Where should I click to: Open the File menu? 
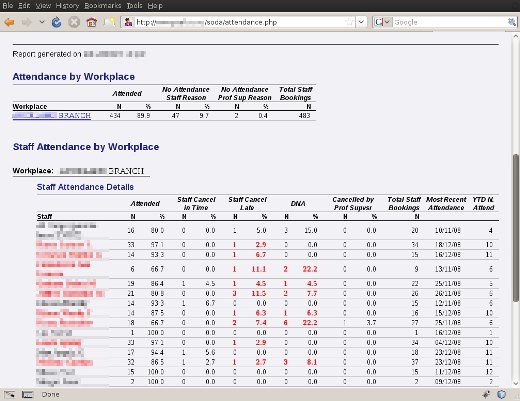click(8, 6)
